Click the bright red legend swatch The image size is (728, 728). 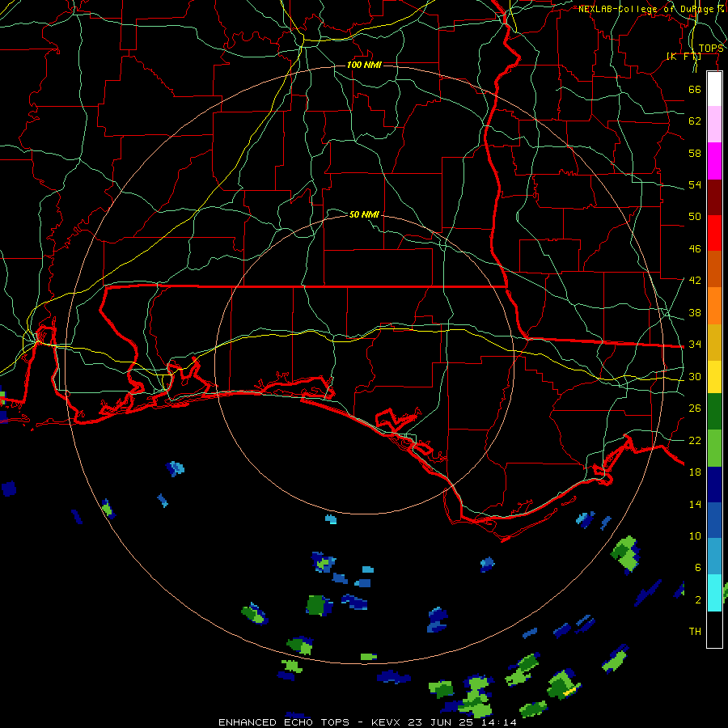(714, 233)
